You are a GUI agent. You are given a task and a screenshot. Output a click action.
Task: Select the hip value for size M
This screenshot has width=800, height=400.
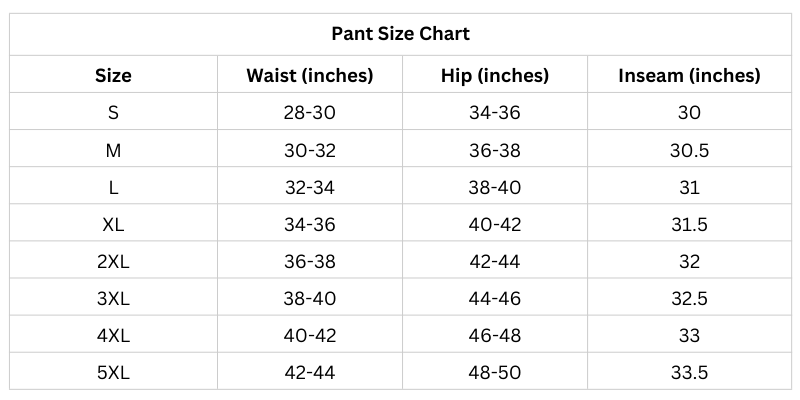click(495, 150)
